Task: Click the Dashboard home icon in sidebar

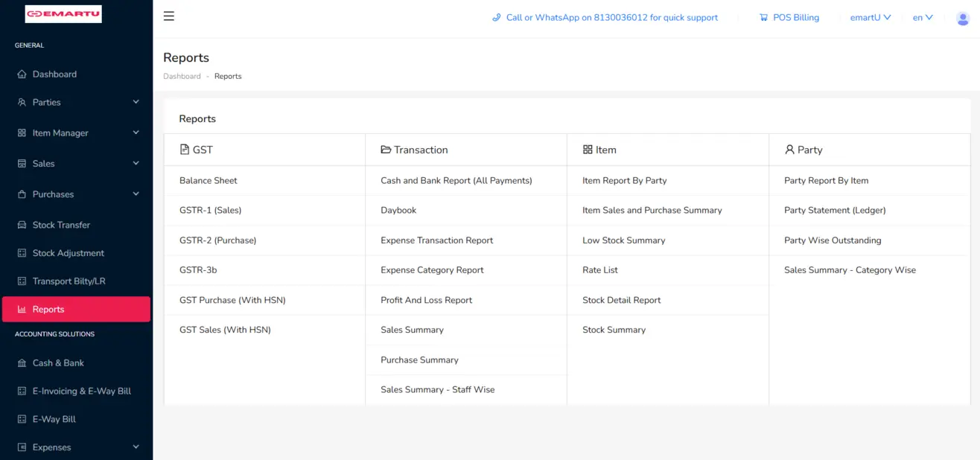Action: (22, 74)
